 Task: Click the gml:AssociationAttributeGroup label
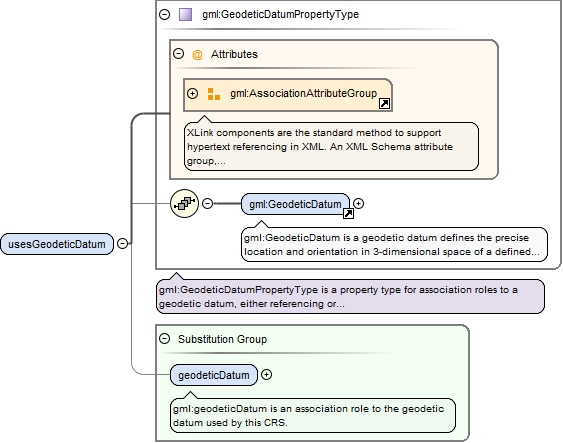(304, 93)
